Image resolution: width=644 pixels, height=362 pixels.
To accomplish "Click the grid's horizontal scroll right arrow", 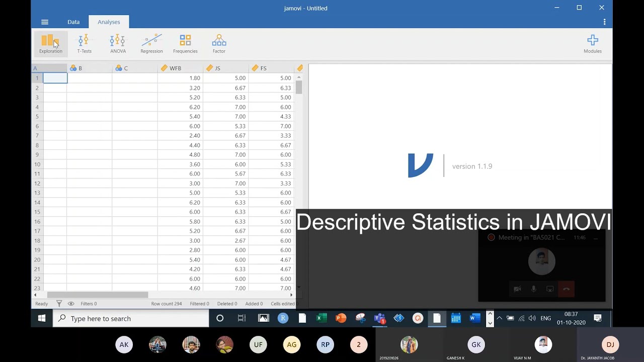I will [292, 295].
